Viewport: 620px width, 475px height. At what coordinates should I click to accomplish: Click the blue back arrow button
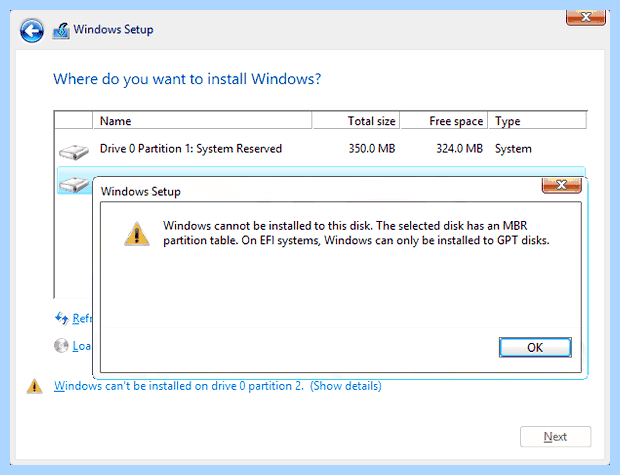(x=32, y=30)
